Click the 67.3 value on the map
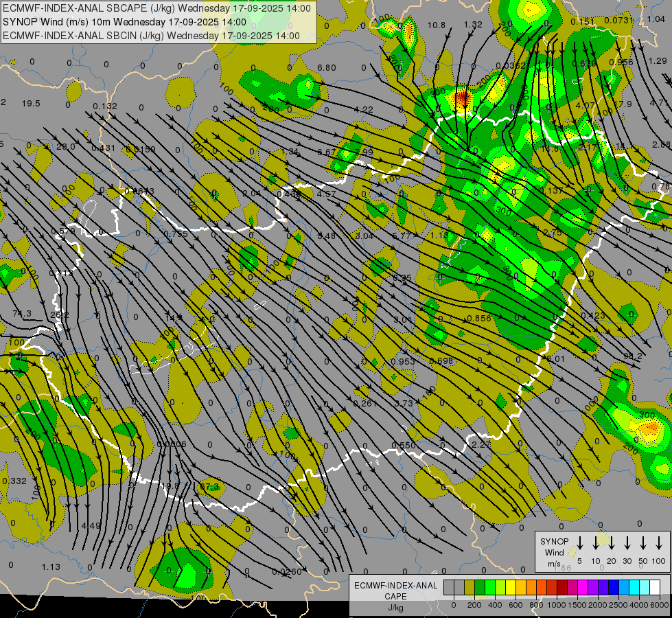Image resolution: width=672 pixels, height=618 pixels. [208, 487]
